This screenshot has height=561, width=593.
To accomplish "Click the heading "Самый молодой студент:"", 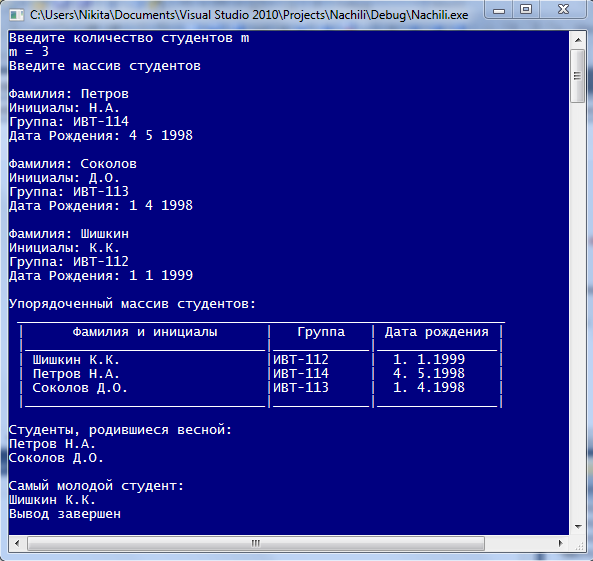I will coord(96,486).
